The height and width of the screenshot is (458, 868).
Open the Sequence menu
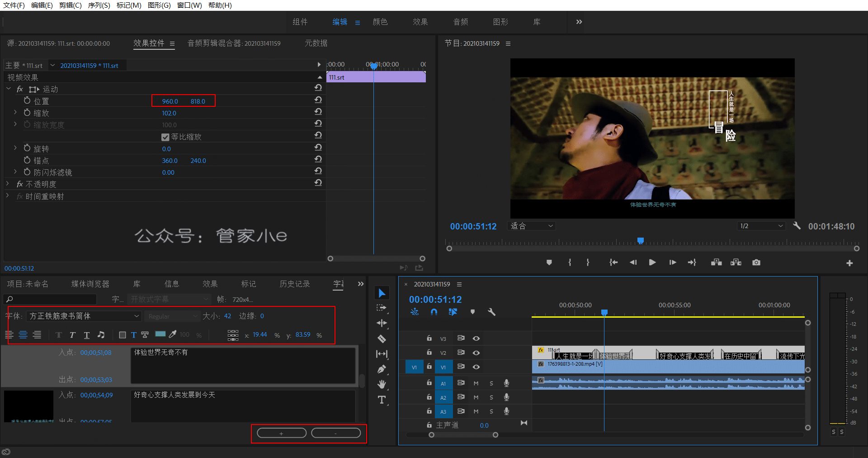tap(99, 5)
